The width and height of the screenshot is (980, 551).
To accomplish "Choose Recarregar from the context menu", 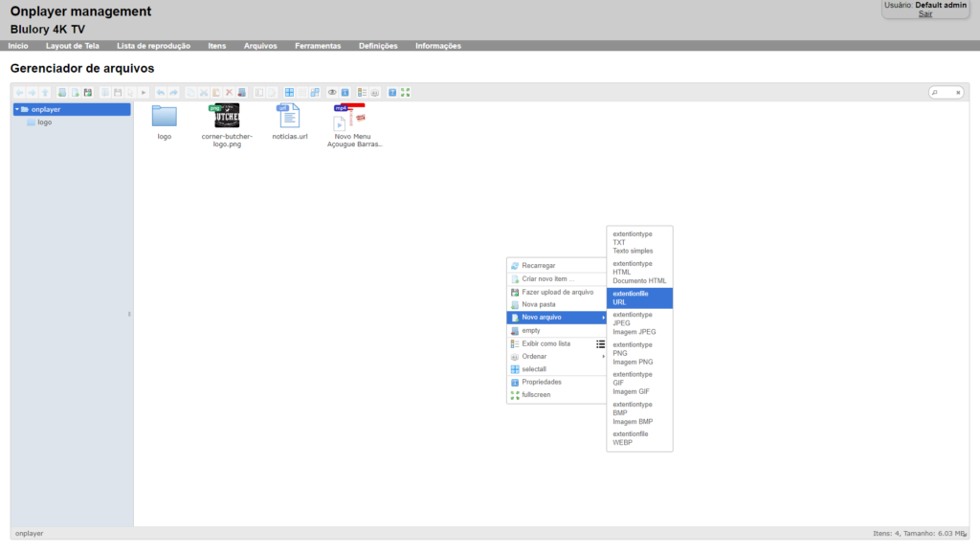I will [x=556, y=266].
